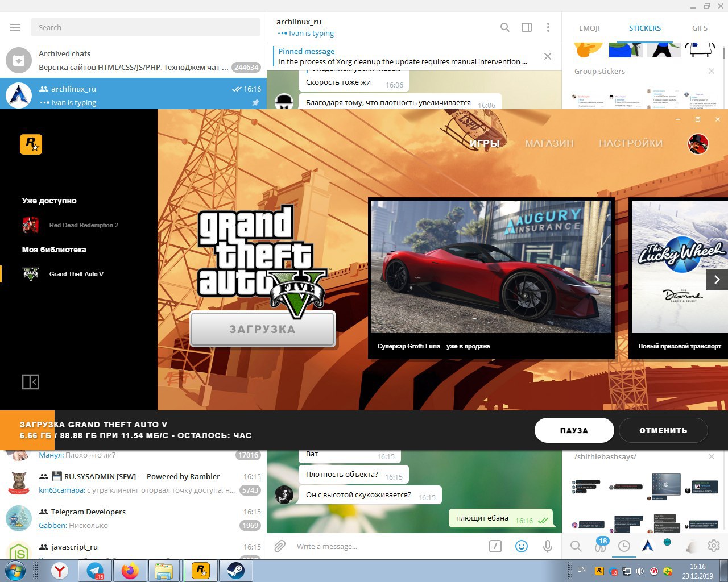Open Grotti Furia supercar news thumbnail

pos(491,267)
